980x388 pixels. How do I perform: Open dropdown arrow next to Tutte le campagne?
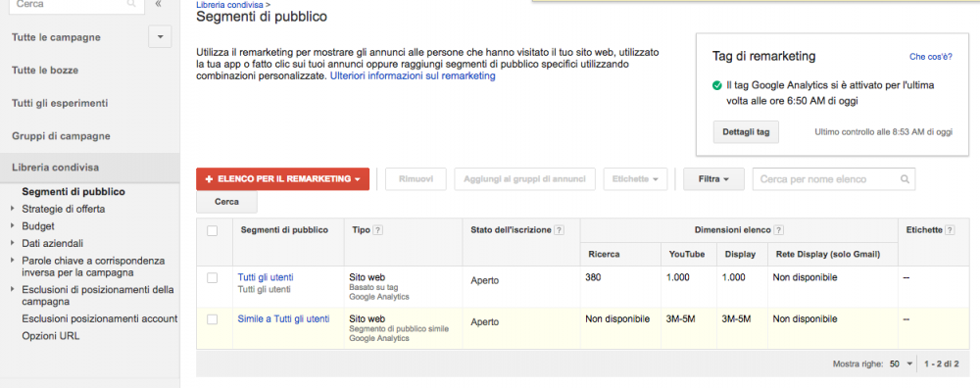tap(160, 37)
